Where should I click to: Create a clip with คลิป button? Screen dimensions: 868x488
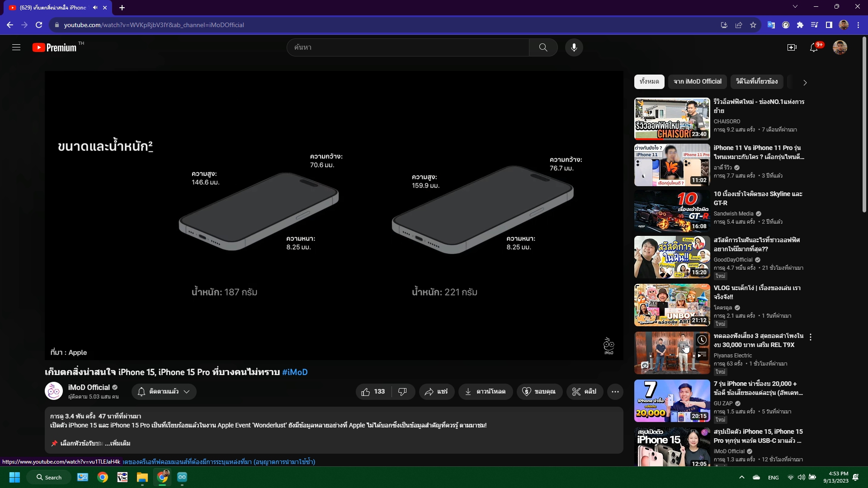585,392
